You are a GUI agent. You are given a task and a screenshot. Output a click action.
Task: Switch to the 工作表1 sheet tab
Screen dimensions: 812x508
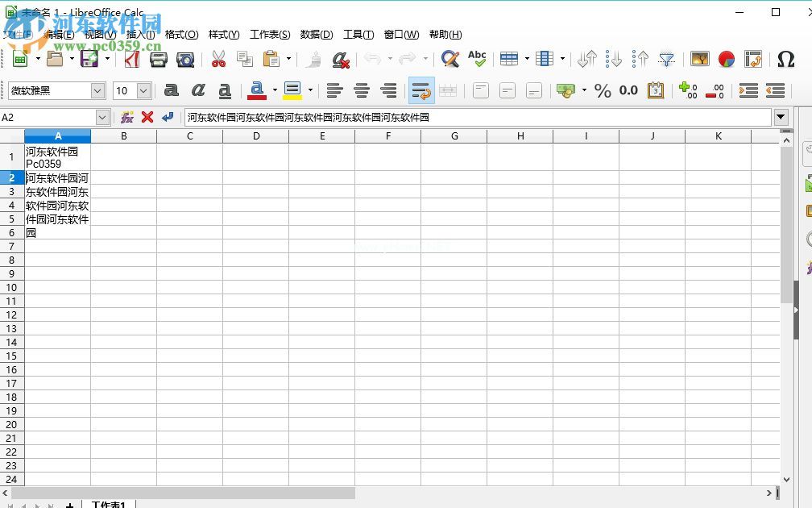110,504
